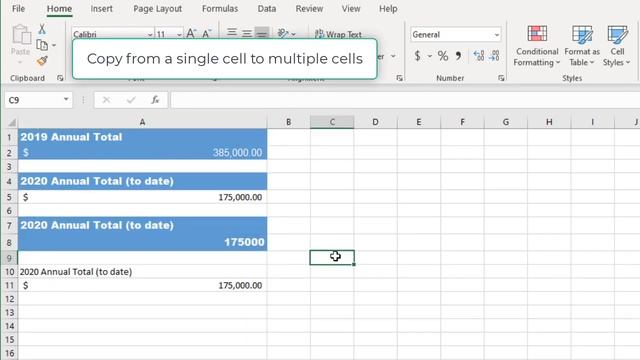
Task: Select row 5 header
Action: click(9, 197)
